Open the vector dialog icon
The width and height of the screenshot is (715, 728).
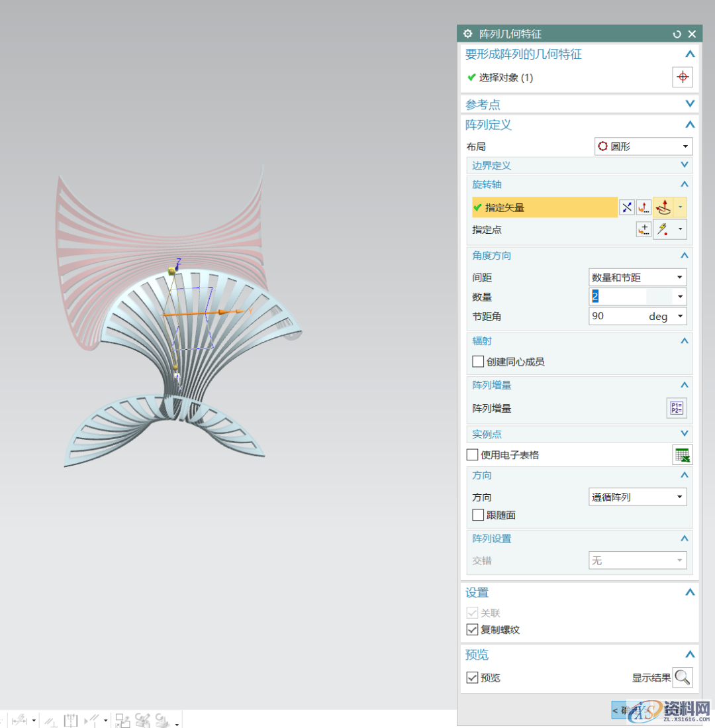click(x=643, y=207)
